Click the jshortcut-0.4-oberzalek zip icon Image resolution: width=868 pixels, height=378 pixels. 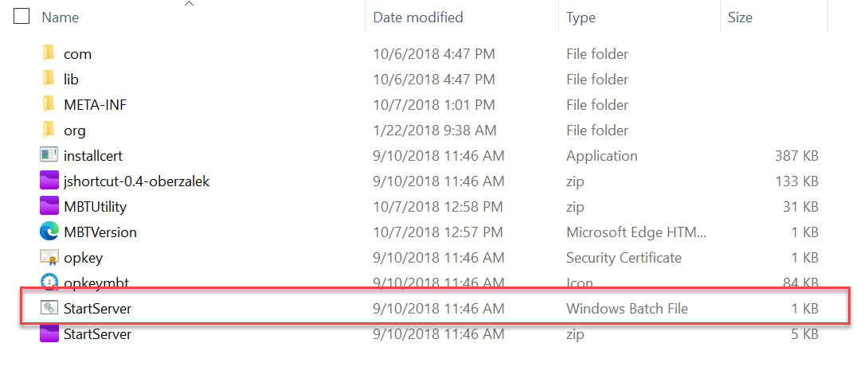tap(49, 181)
